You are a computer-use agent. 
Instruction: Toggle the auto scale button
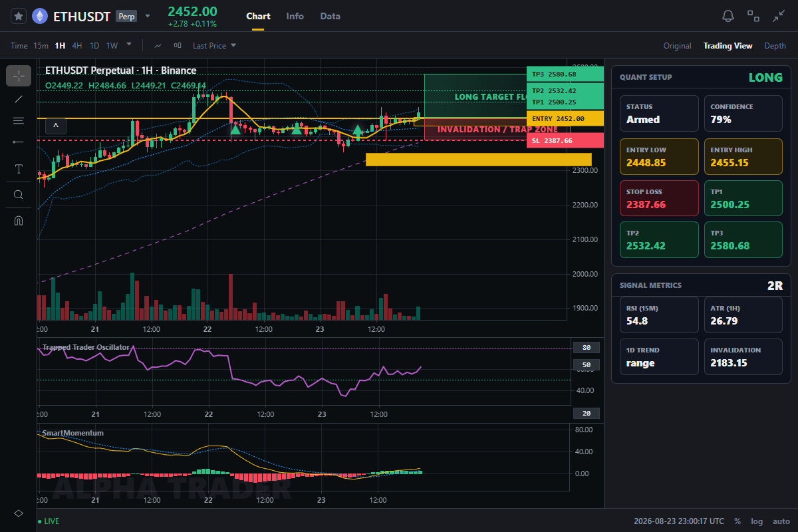click(781, 521)
